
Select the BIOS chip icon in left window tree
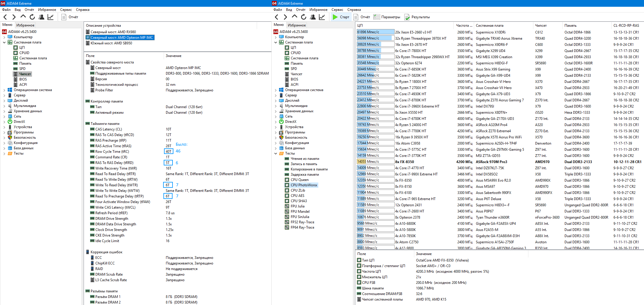click(16, 79)
